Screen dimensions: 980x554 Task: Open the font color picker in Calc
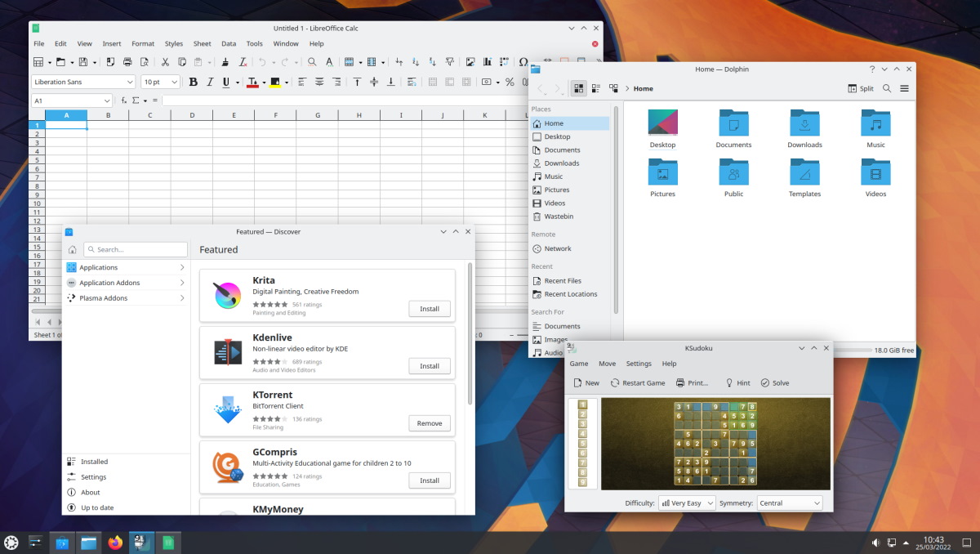pos(265,82)
